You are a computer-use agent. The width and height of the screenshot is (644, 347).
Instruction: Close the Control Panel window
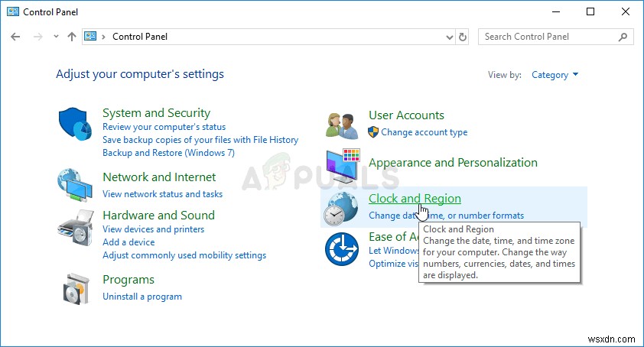tap(625, 11)
